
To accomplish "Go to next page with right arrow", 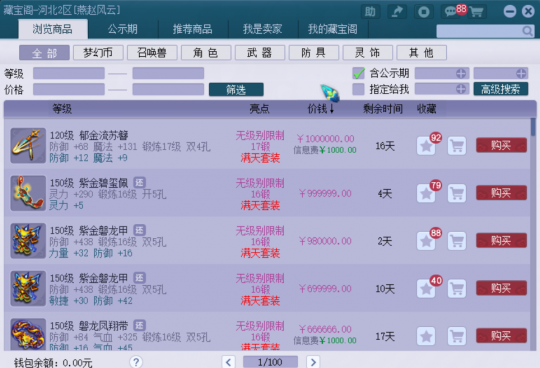I will point(313,362).
